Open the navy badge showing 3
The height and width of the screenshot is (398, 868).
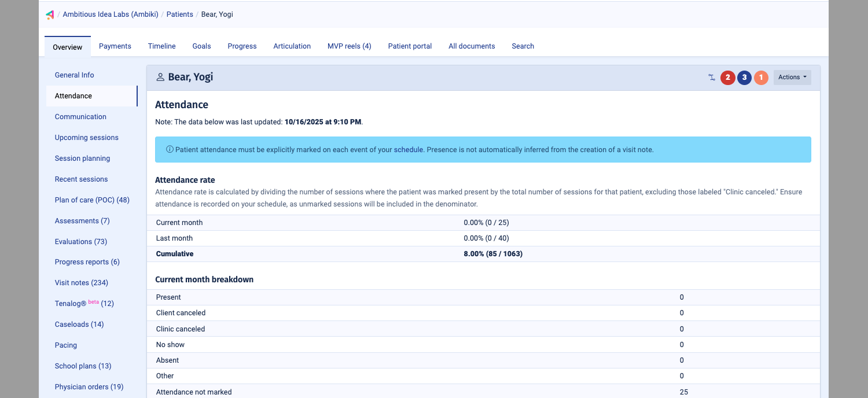(x=744, y=77)
